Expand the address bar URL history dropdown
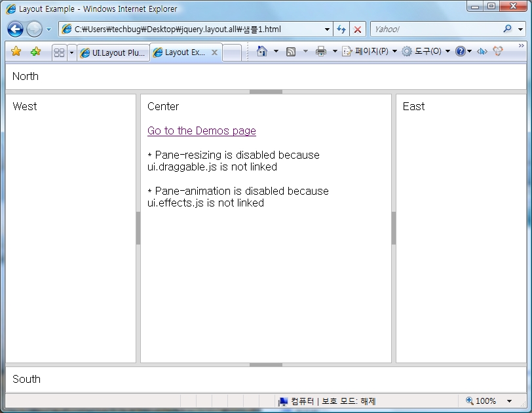Viewport: 532px width, 413px height. (x=327, y=29)
